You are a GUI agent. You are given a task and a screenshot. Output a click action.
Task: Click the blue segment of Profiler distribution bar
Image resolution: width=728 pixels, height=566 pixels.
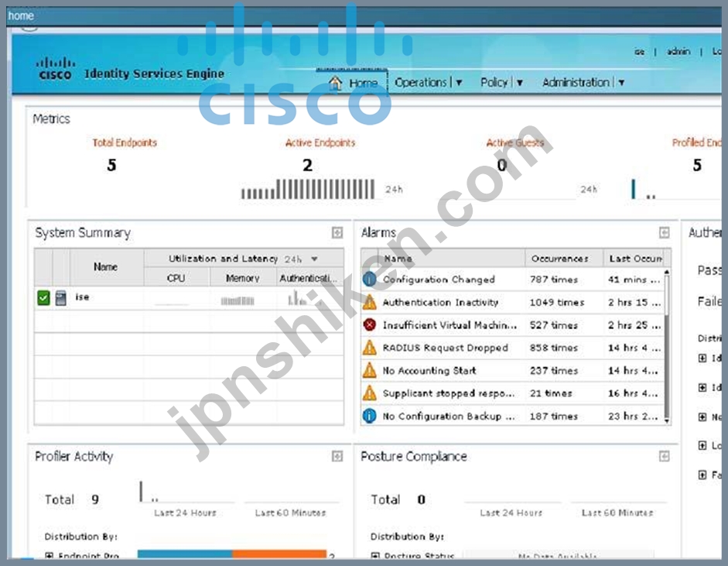185,554
